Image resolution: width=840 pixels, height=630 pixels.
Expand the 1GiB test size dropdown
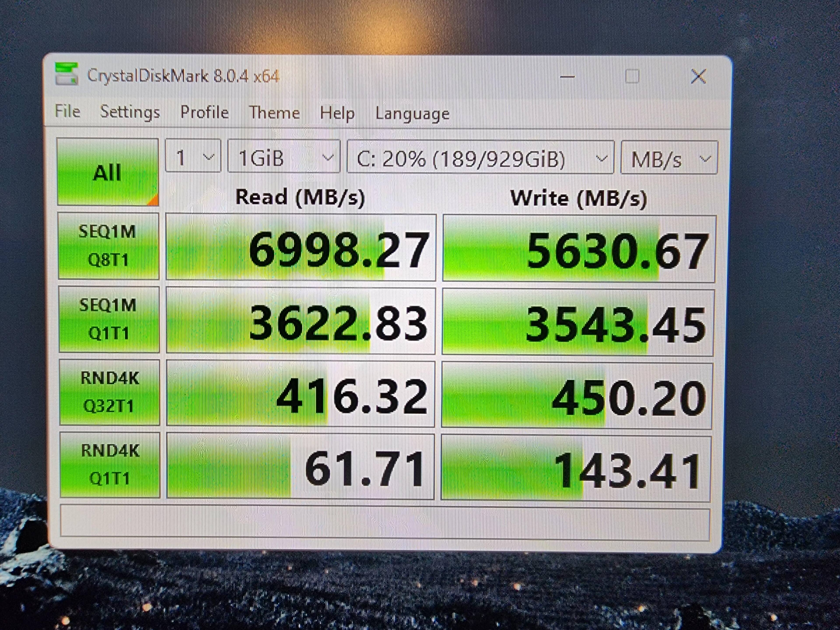click(x=283, y=157)
